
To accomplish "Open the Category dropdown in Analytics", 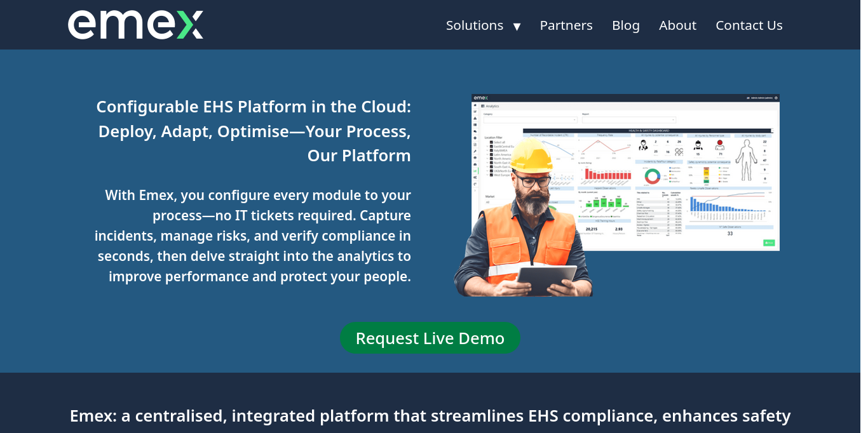I will [x=530, y=119].
